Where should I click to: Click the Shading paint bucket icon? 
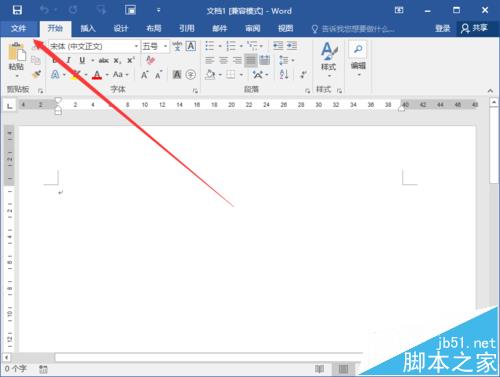pyautogui.click(x=210, y=74)
